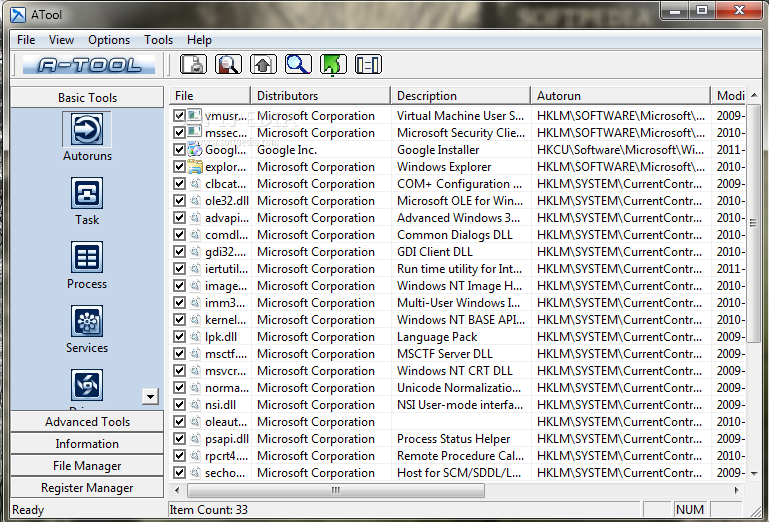Click the scroll up arrow of list

(x=754, y=95)
